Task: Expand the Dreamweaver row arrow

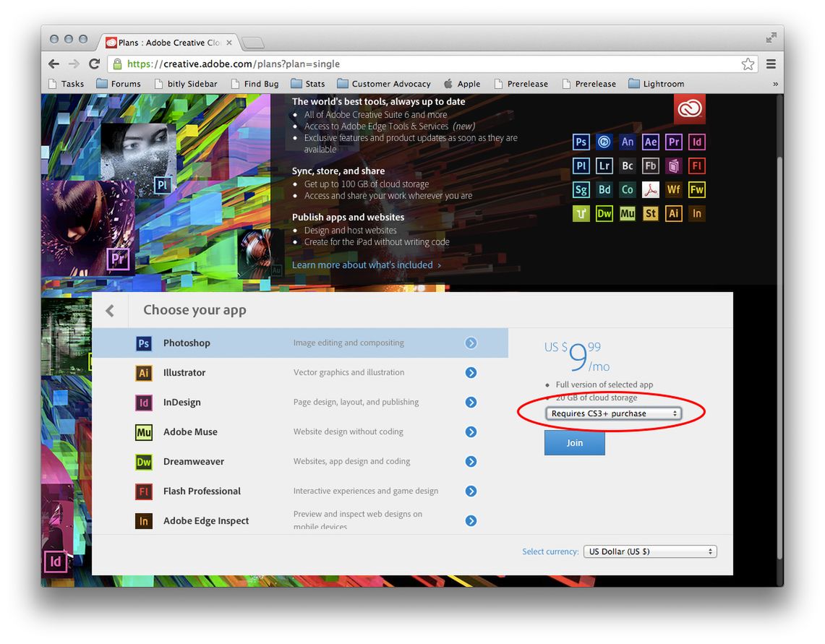Action: [471, 461]
